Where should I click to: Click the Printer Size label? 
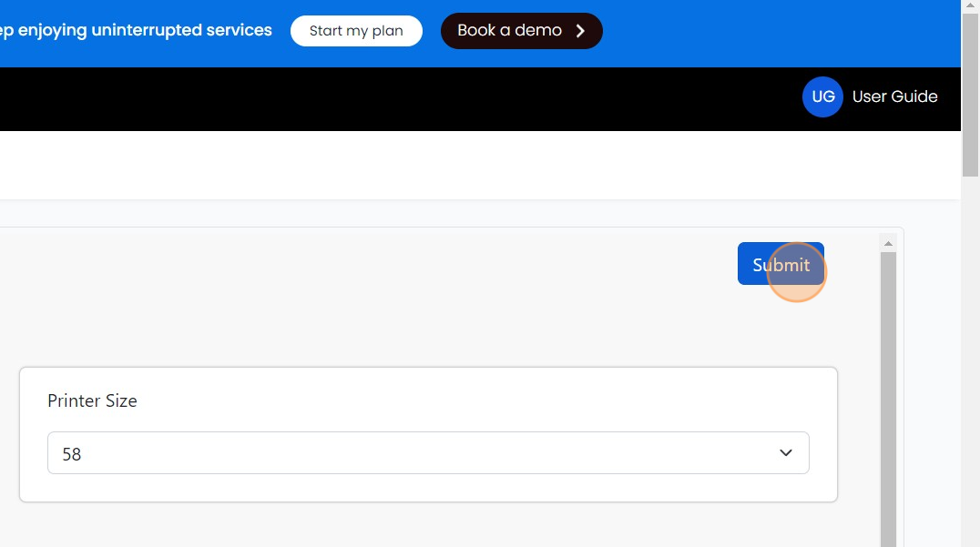[92, 400]
